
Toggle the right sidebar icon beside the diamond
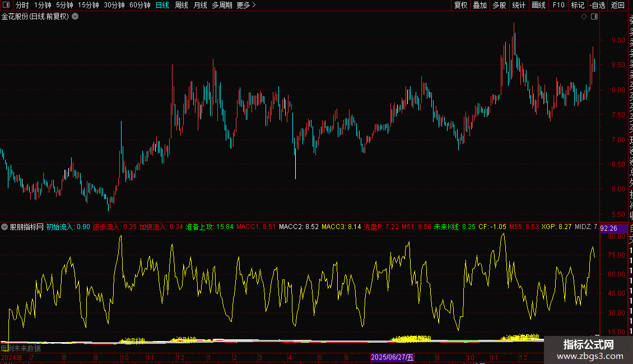(x=594, y=17)
